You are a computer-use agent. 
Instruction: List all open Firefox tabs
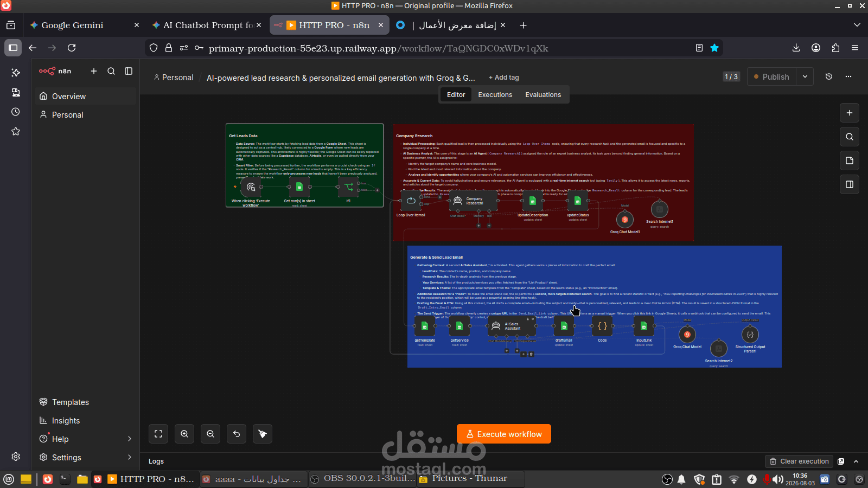[x=857, y=25]
